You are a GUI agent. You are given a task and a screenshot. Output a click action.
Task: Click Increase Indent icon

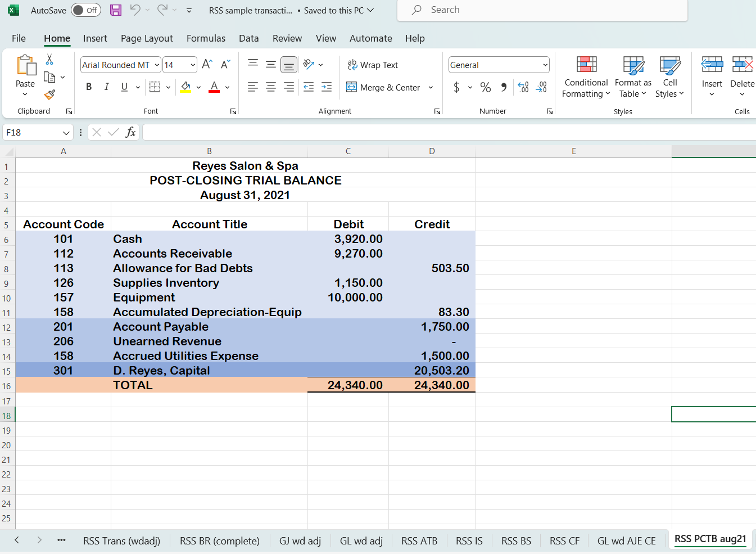327,87
